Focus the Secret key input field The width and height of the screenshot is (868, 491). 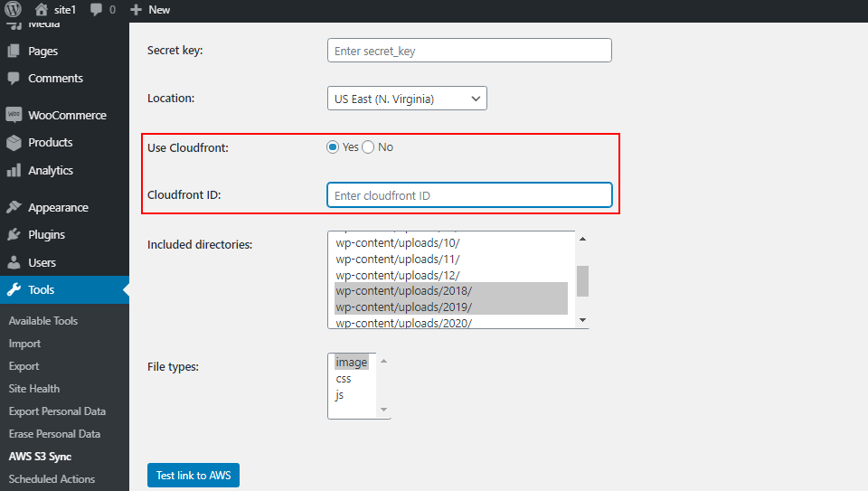[469, 51]
